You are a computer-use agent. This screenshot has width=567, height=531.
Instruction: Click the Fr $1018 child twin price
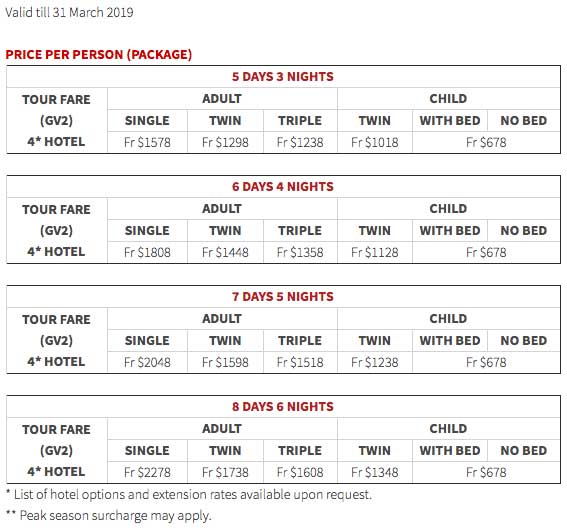point(375,143)
